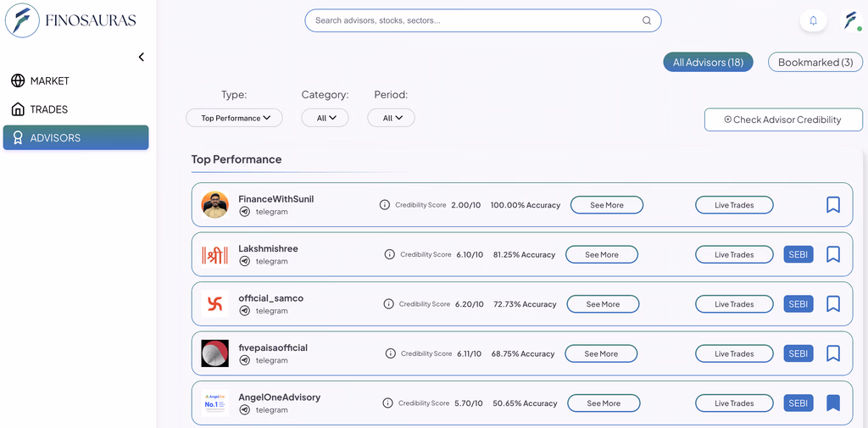Click the SEBI badge on official_samco row

(798, 304)
